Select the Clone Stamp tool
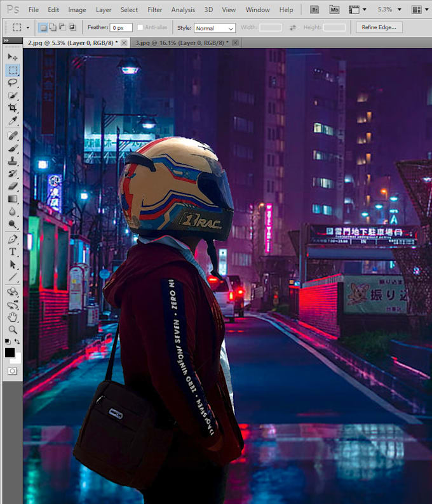Image resolution: width=432 pixels, height=504 pixels. pyautogui.click(x=13, y=161)
